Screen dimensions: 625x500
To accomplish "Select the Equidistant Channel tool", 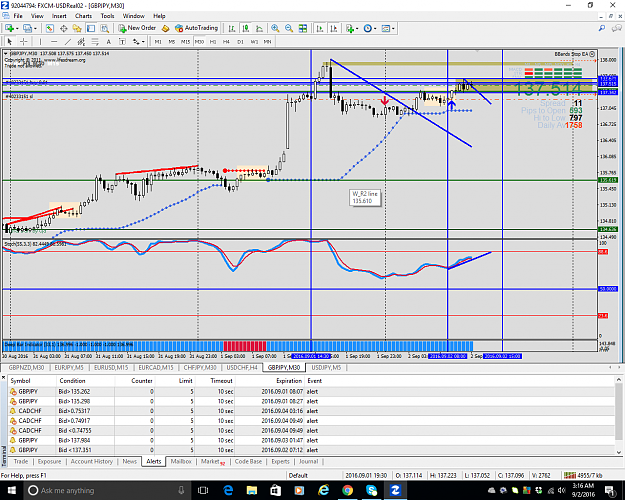I will coord(81,41).
